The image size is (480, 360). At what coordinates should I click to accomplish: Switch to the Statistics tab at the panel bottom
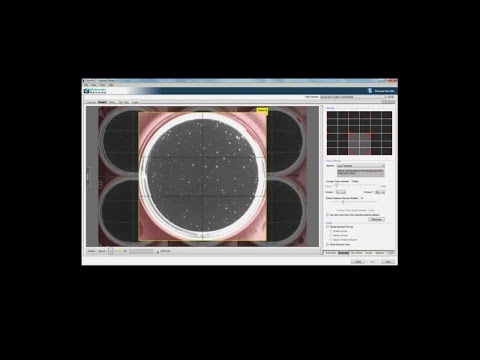click(x=380, y=253)
